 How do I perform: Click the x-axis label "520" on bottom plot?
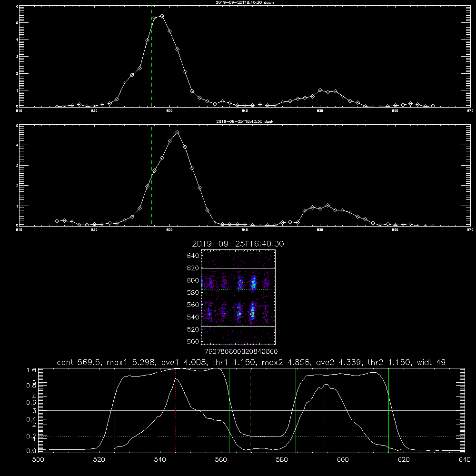[x=99, y=460]
